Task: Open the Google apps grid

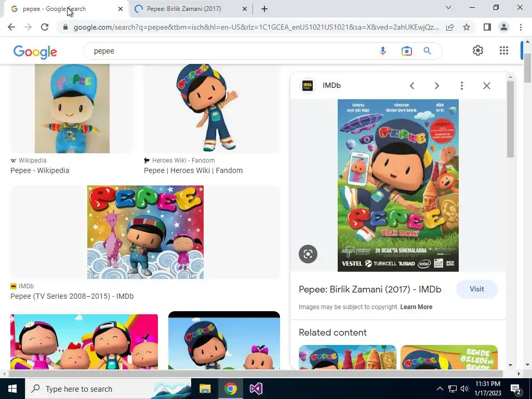Action: coord(504,50)
